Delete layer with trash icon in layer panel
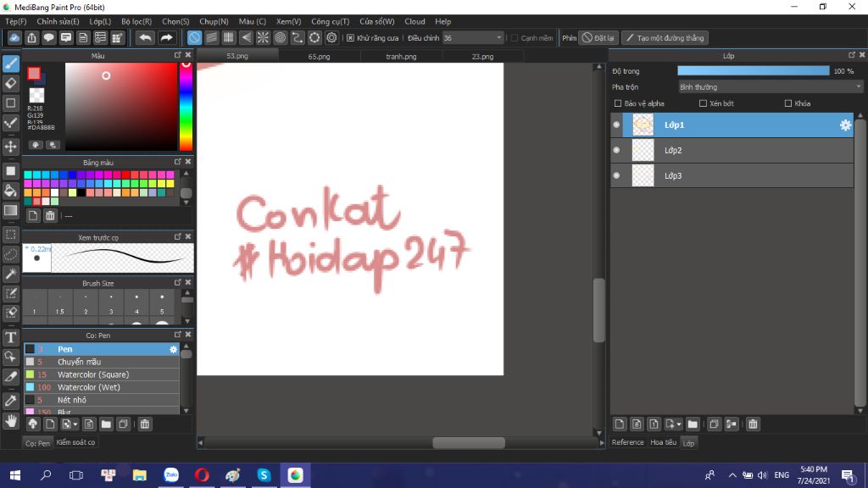This screenshot has width=868, height=488. 753,424
